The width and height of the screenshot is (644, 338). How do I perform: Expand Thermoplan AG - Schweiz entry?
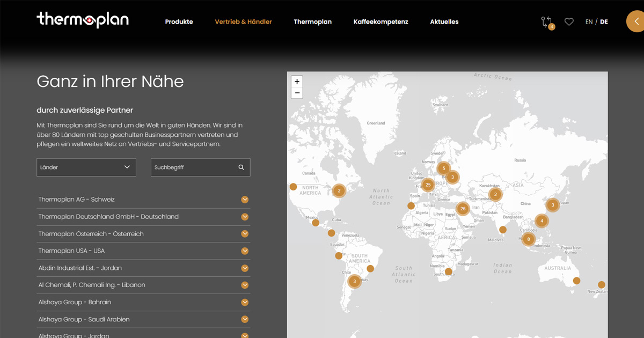click(x=245, y=200)
